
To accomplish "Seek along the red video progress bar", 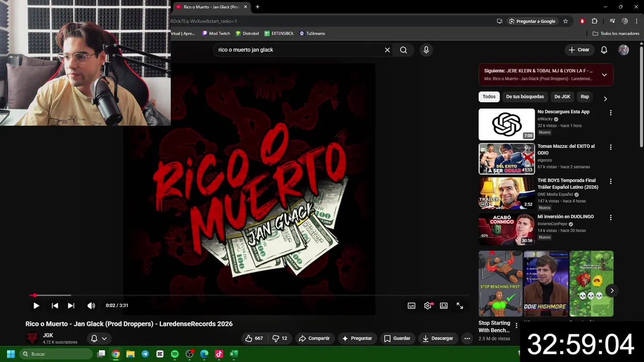I will click(x=249, y=295).
